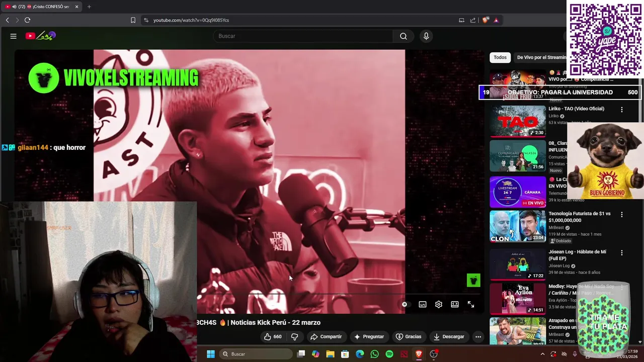Open File Explorer from the taskbar
Viewport: 644px width, 362px height.
tap(330, 354)
